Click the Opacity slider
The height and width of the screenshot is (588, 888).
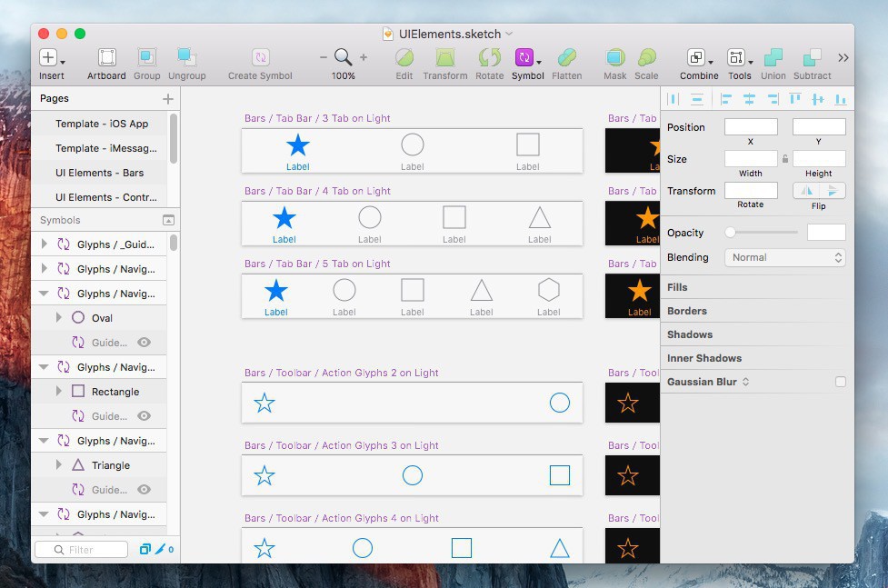pos(762,233)
